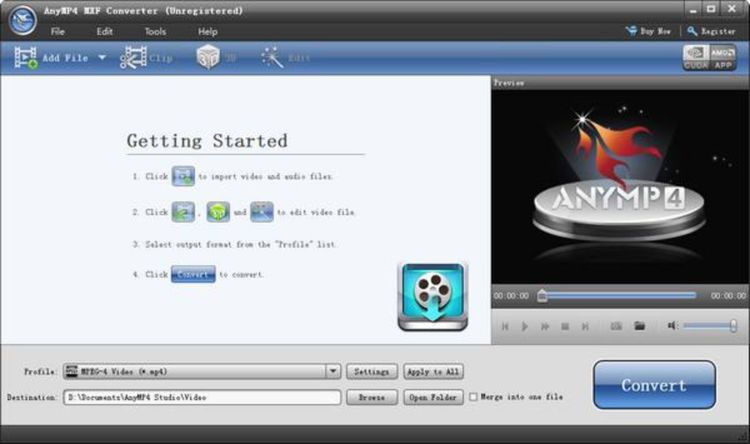Click Apply to All button
Screen dimensions: 750x444
coord(433,371)
